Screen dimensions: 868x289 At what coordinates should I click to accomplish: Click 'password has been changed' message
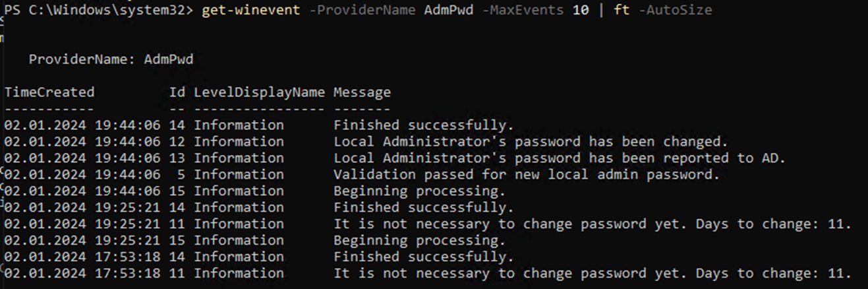(531, 142)
